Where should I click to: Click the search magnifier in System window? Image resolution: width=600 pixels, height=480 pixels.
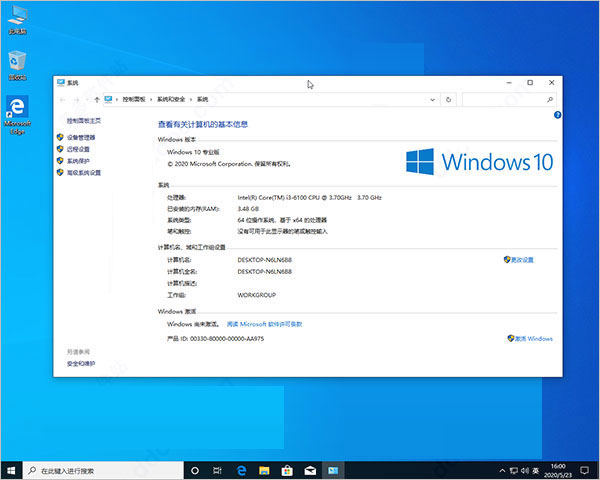click(x=550, y=100)
